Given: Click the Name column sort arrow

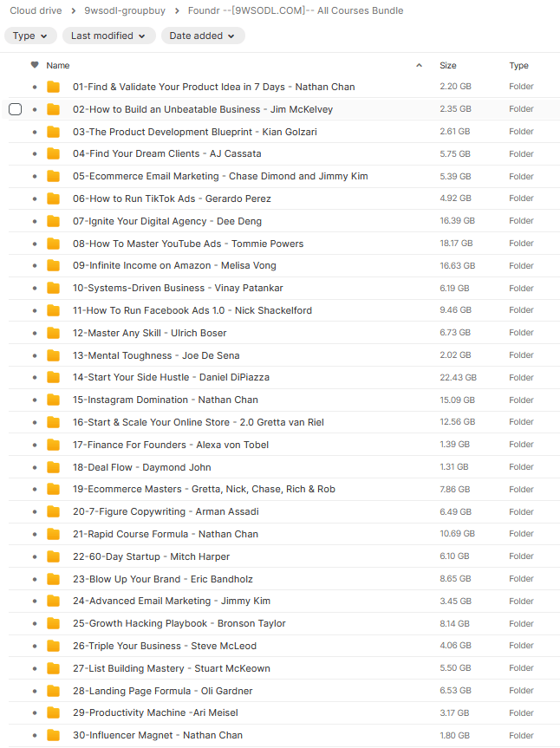Looking at the screenshot, I should (x=420, y=65).
